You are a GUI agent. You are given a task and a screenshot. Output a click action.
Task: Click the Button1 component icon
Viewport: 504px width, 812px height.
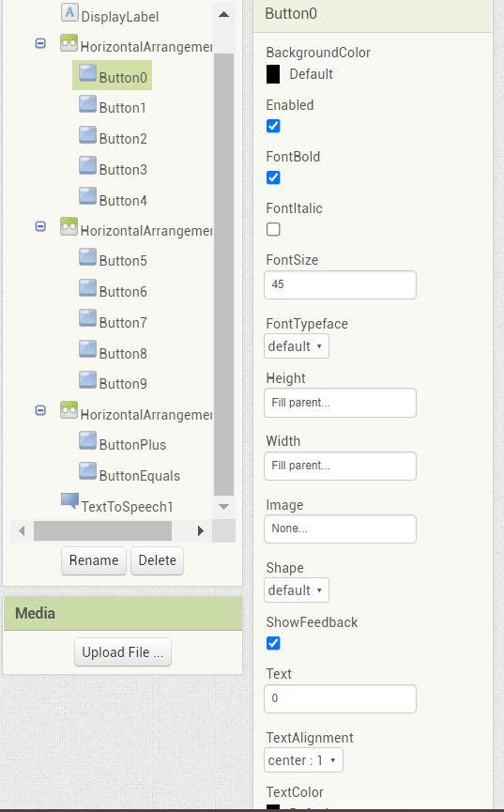point(87,104)
